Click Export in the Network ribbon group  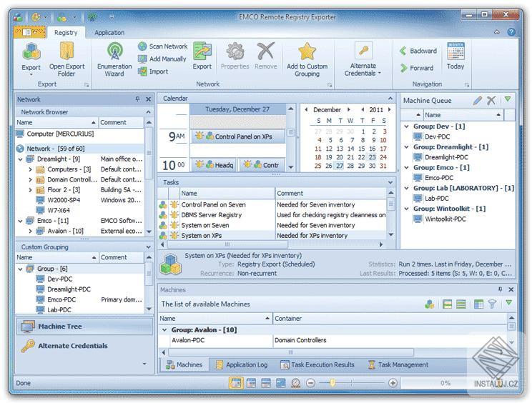tap(202, 56)
